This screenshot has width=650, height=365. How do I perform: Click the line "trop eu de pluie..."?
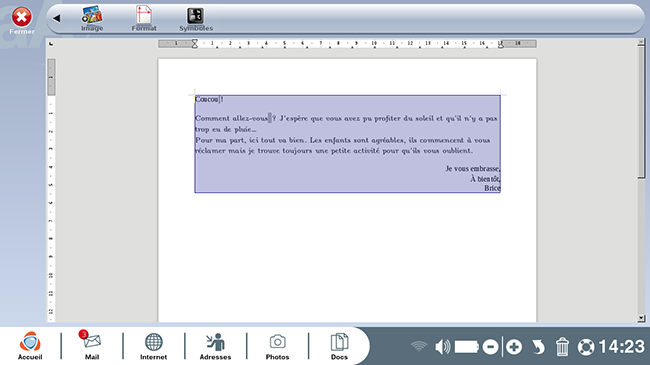(226, 129)
